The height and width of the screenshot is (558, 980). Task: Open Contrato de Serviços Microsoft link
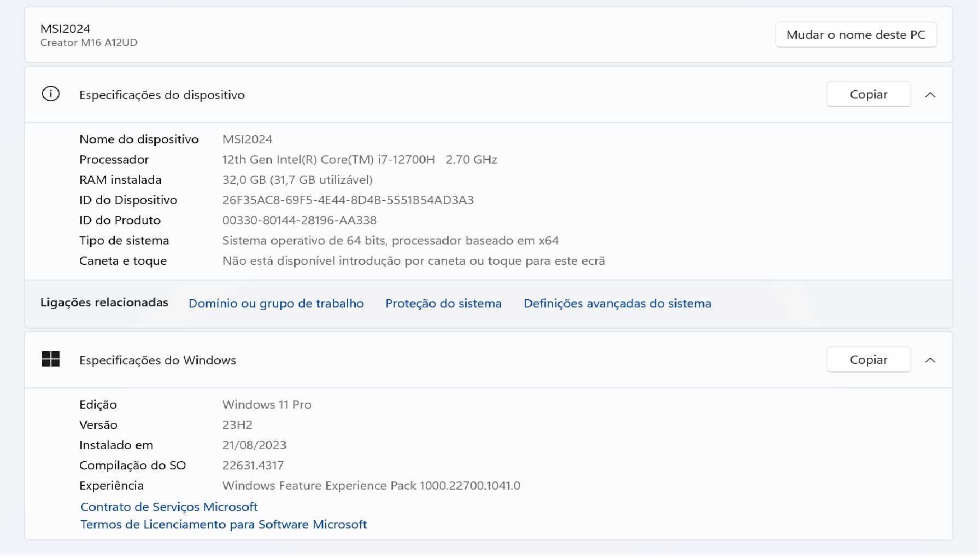pyautogui.click(x=169, y=507)
